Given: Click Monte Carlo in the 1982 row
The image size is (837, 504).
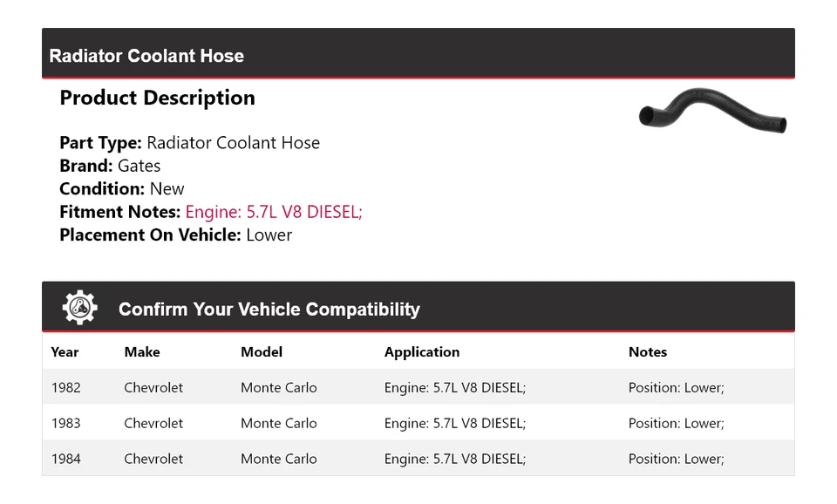Looking at the screenshot, I should pyautogui.click(x=279, y=388).
